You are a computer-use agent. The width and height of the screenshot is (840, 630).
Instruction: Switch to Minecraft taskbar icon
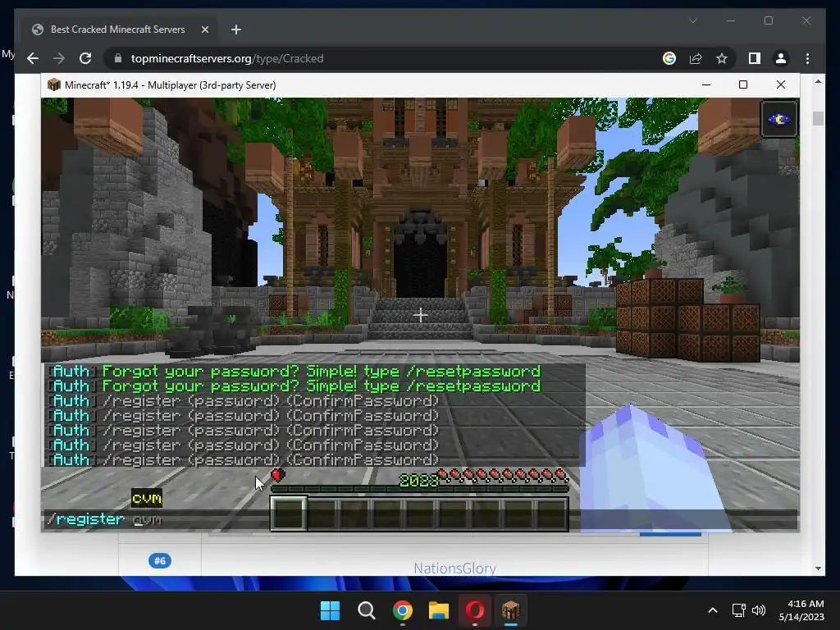coord(510,610)
